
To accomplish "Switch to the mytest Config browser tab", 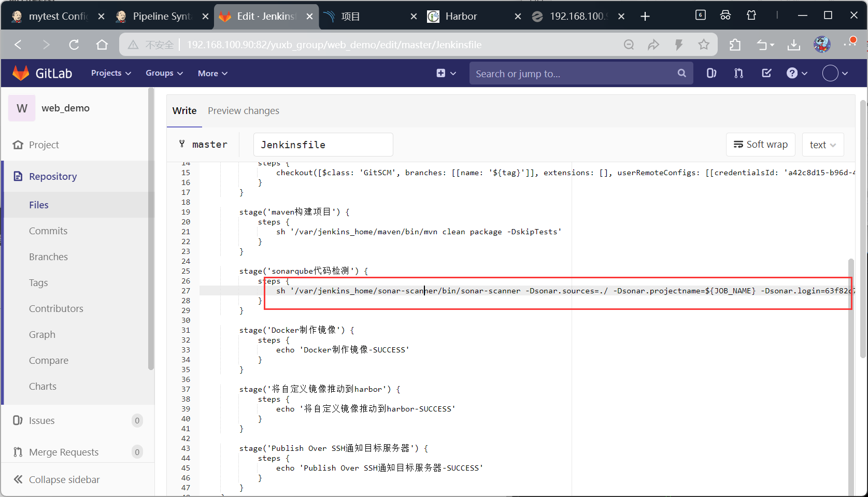I will [58, 16].
